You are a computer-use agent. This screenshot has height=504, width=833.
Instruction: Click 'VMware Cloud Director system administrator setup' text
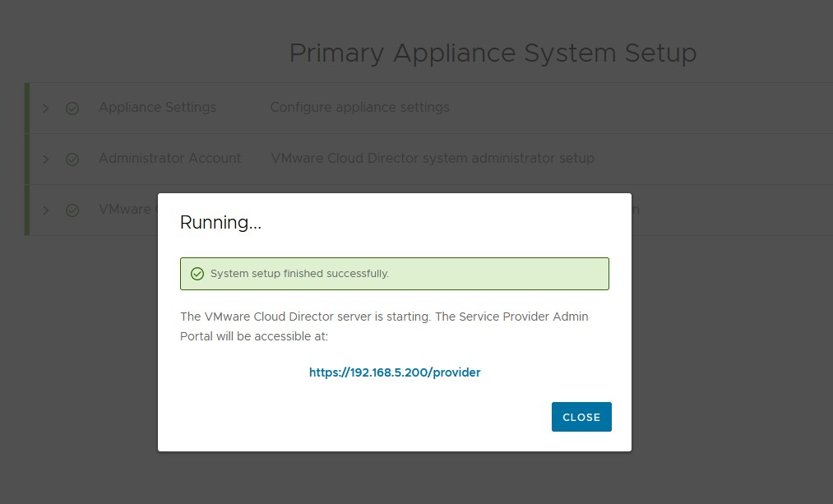[433, 158]
